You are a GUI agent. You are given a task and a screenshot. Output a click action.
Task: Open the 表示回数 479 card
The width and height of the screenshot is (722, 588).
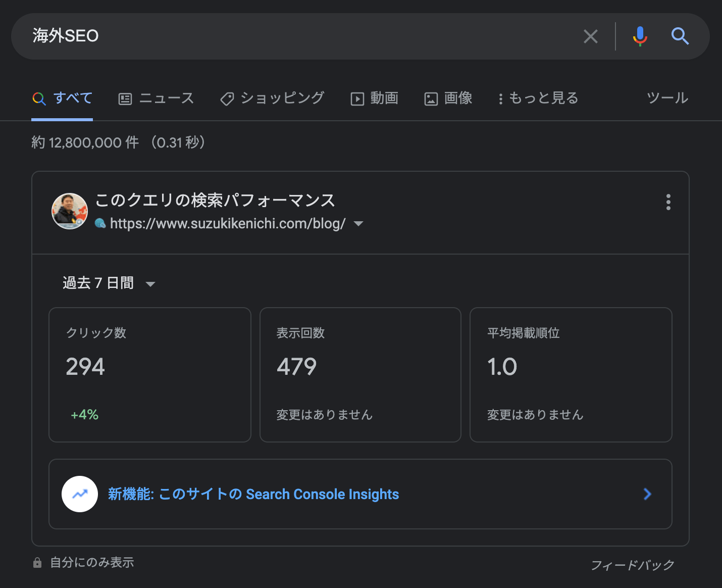click(x=360, y=375)
